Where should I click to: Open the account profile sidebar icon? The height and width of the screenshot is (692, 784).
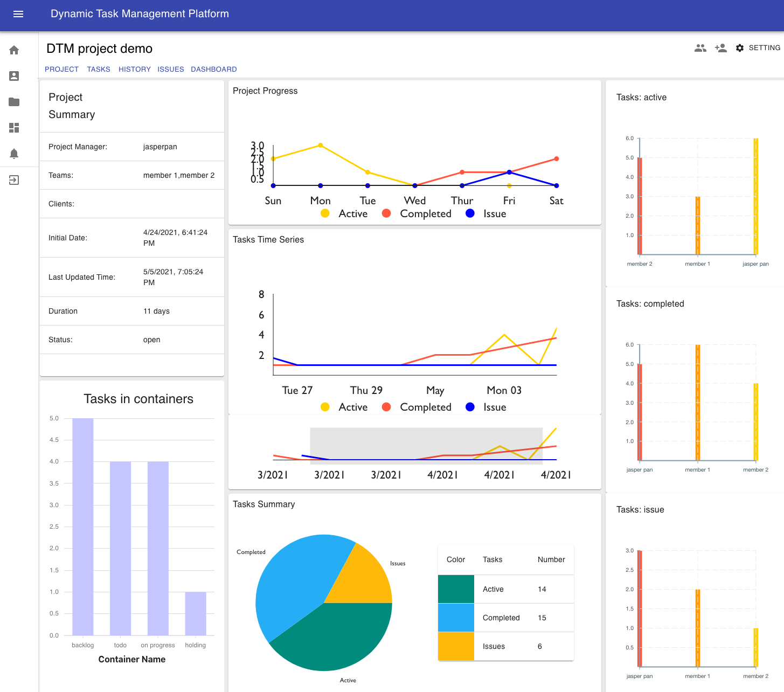(14, 76)
